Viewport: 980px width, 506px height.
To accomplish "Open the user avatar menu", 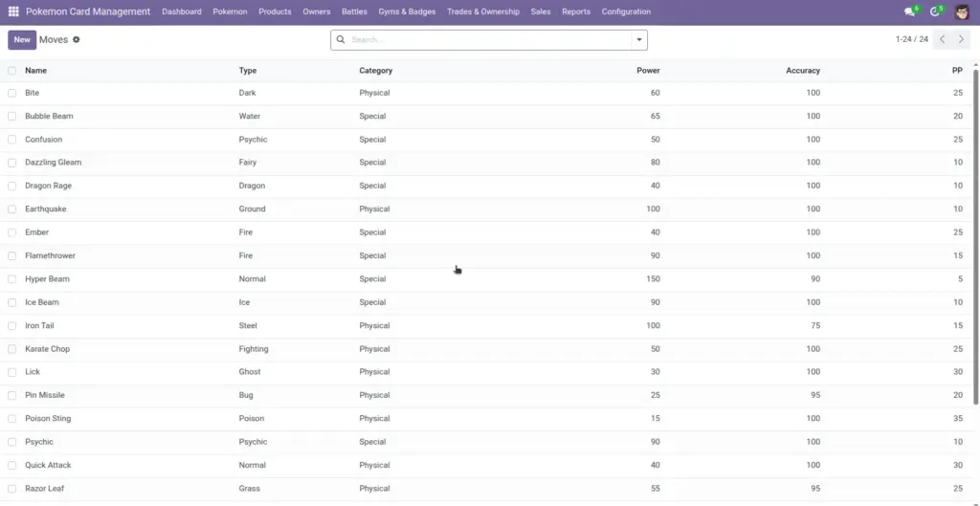I will [x=962, y=11].
